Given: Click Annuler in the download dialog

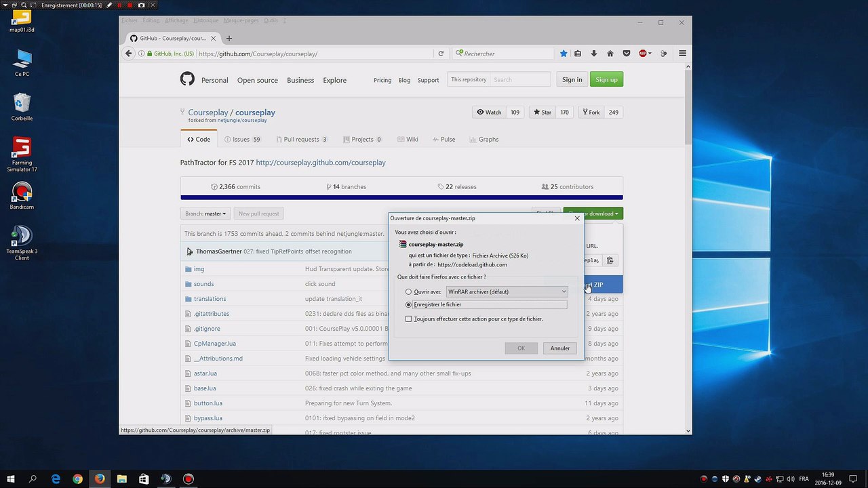Looking at the screenshot, I should click(560, 348).
